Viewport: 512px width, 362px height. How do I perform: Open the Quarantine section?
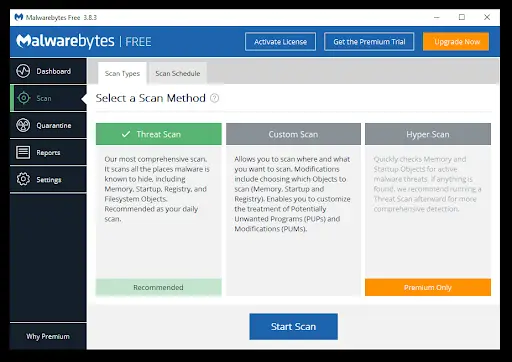[x=48, y=125]
